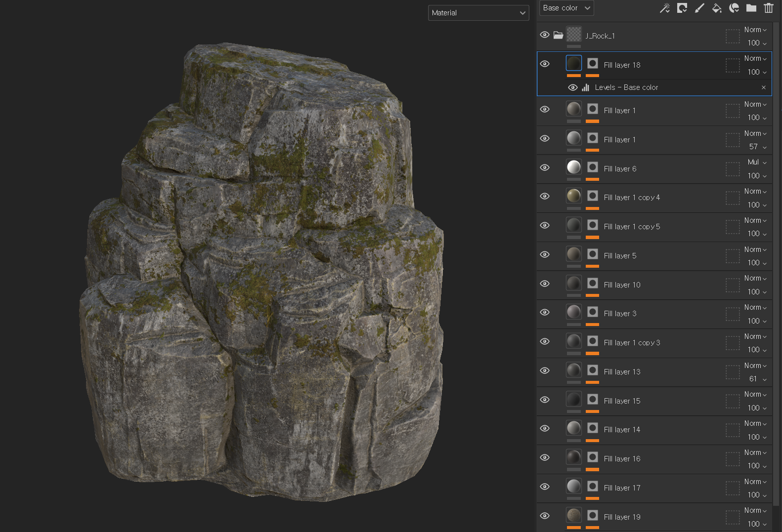The image size is (782, 532).
Task: Select the Fill layer 13 layer name
Action: click(x=622, y=372)
